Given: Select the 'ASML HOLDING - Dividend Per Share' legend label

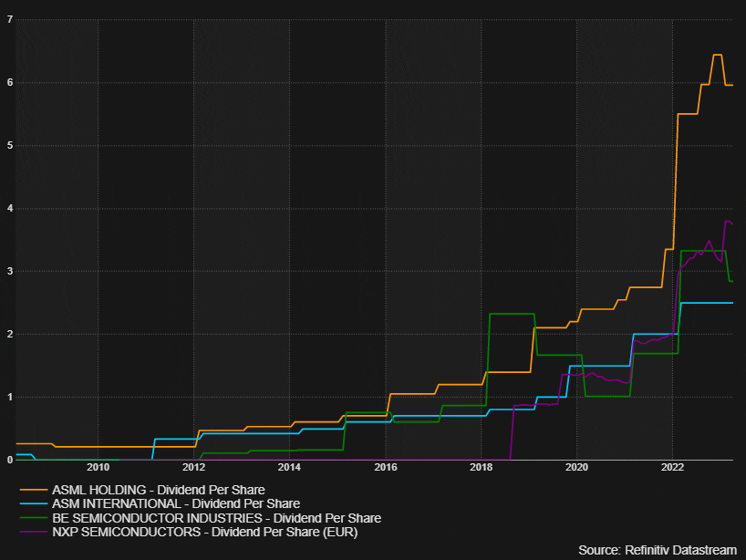Looking at the screenshot, I should point(159,490).
